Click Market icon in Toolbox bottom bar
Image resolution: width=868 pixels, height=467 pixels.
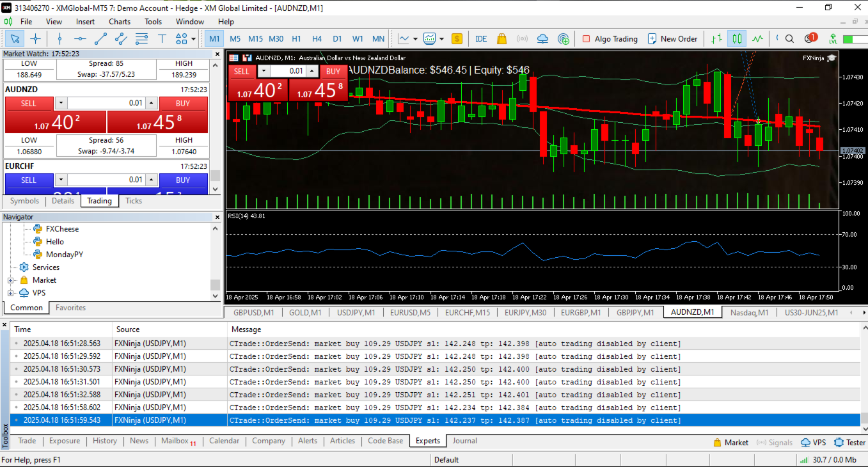pyautogui.click(x=731, y=442)
